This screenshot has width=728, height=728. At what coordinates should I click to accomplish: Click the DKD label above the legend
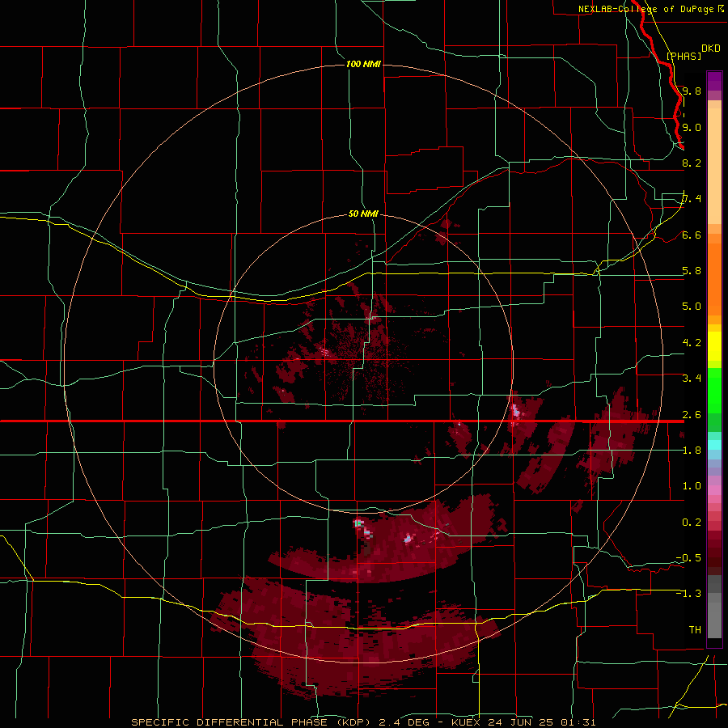711,48
